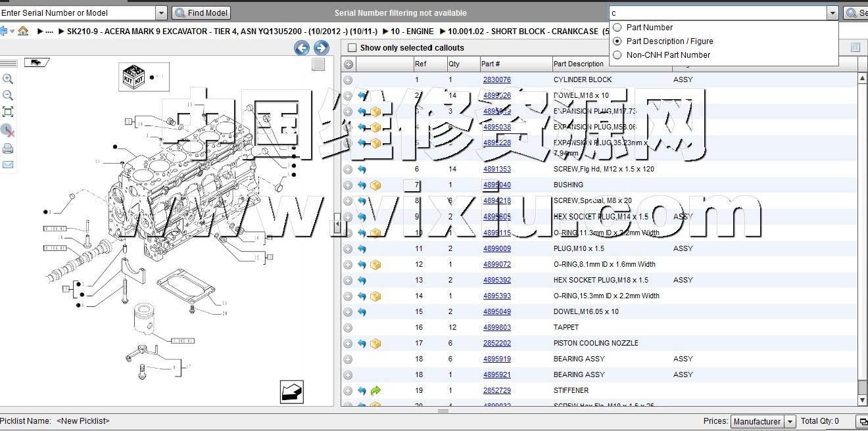
Task: Print the parts diagram
Action: point(8,148)
